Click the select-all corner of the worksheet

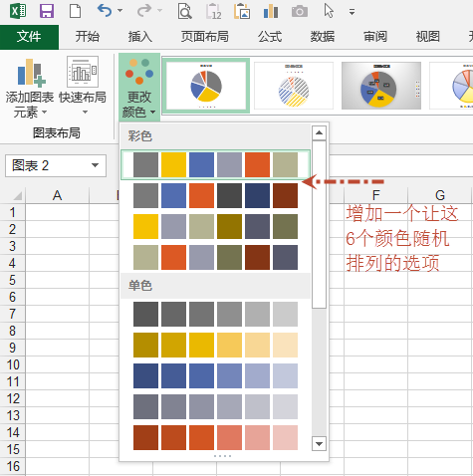click(x=17, y=195)
